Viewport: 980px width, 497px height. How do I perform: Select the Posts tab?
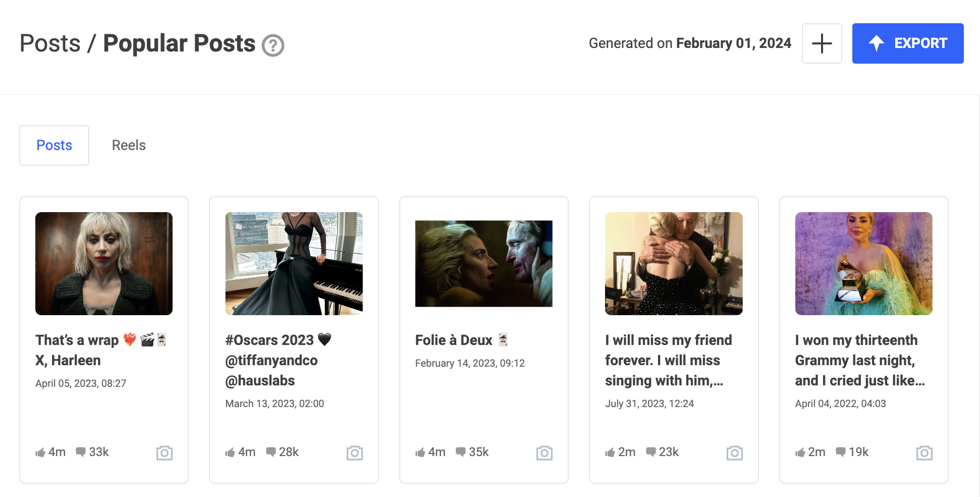point(54,145)
